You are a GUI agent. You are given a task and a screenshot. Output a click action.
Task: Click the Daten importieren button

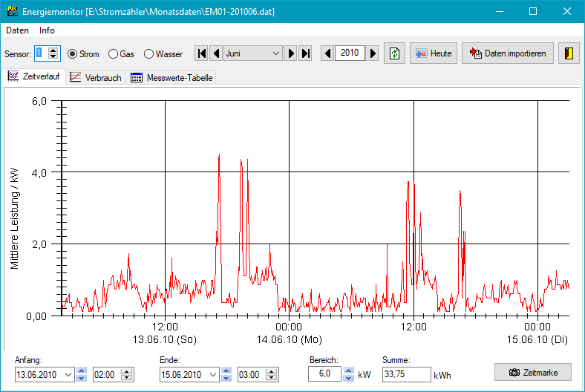[x=508, y=53]
